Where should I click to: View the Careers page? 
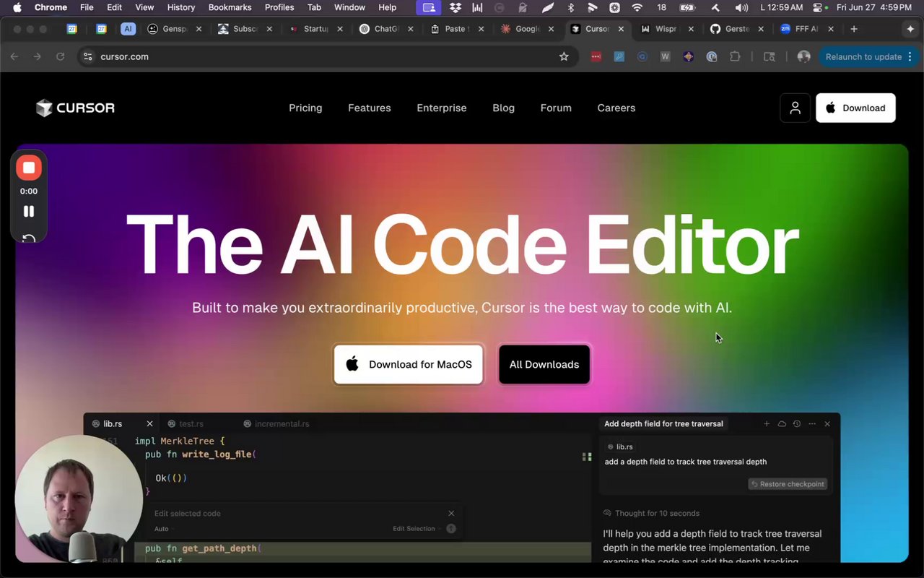tap(616, 108)
